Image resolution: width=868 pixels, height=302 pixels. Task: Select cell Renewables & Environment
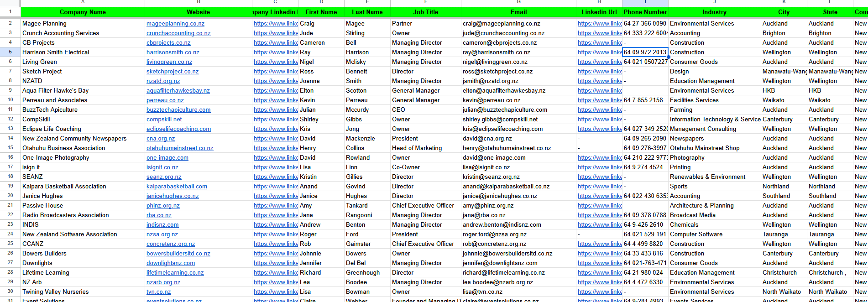715,177
